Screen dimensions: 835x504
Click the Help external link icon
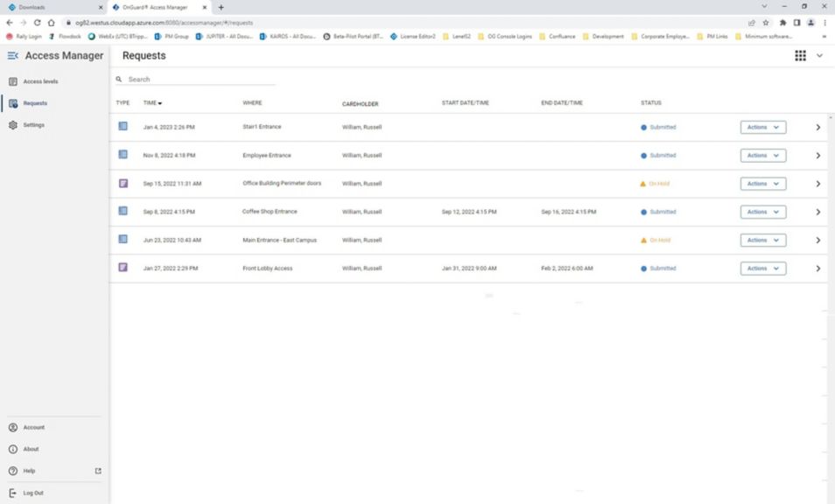point(98,471)
